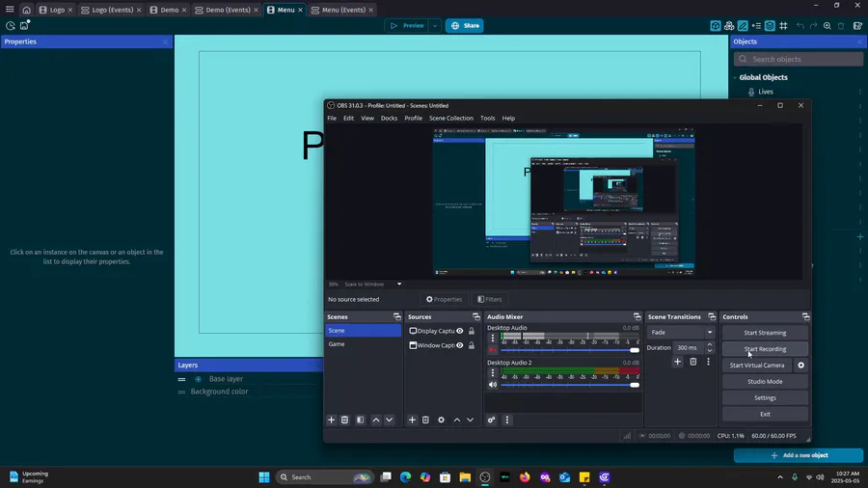Toggle lock on Window Capture source
Screen dimensions: 868x488
[x=472, y=345]
